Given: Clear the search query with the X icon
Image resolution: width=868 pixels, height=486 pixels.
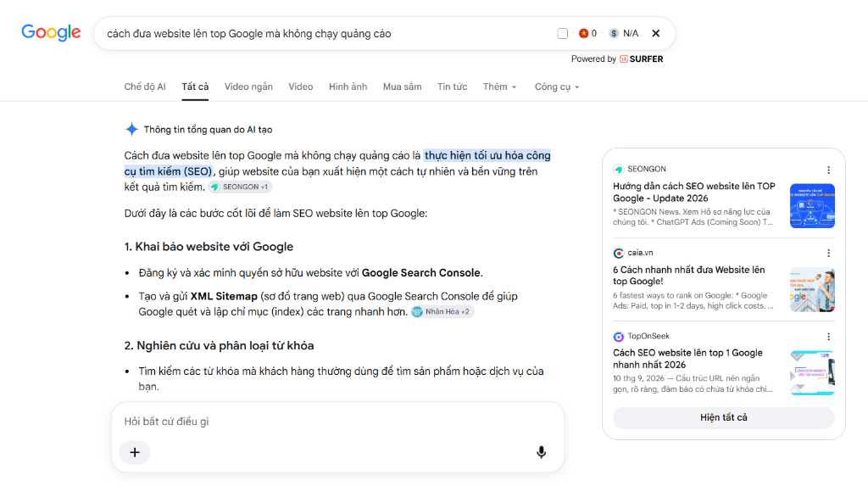Looking at the screenshot, I should coord(656,33).
